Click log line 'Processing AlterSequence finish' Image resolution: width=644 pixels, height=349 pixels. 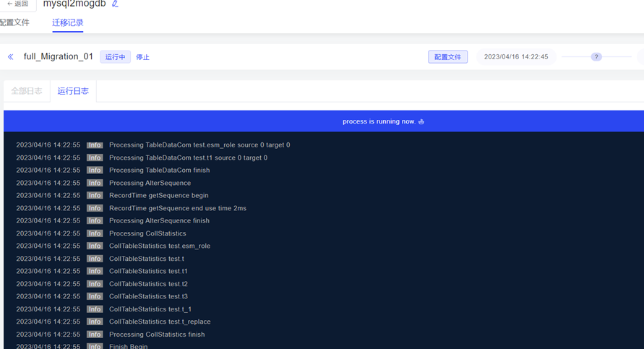click(x=159, y=220)
